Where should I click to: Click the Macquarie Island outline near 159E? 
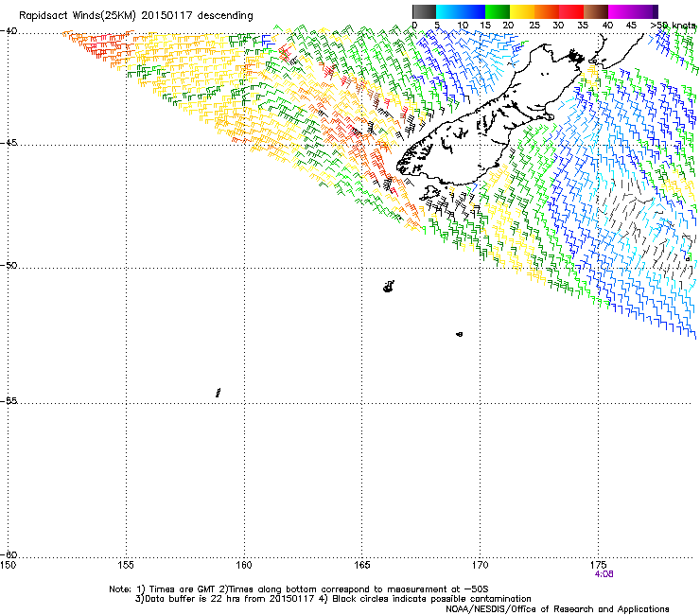tap(218, 393)
